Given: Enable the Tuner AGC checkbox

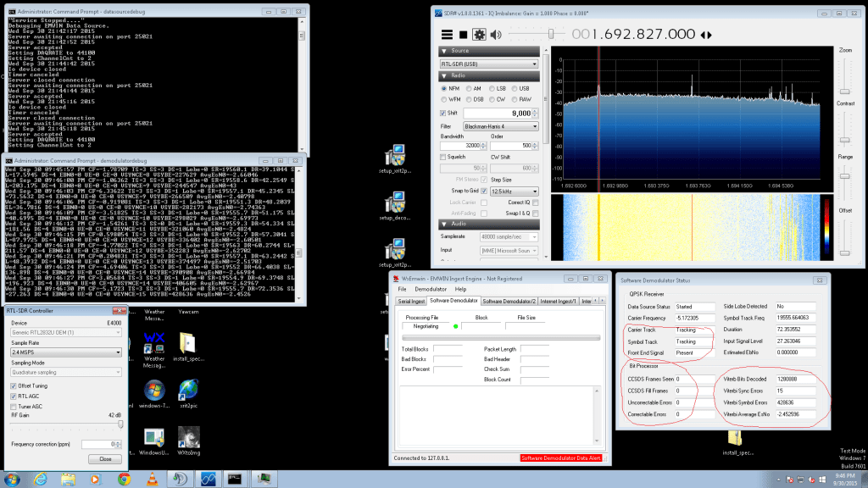Looking at the screenshot, I should pos(14,407).
